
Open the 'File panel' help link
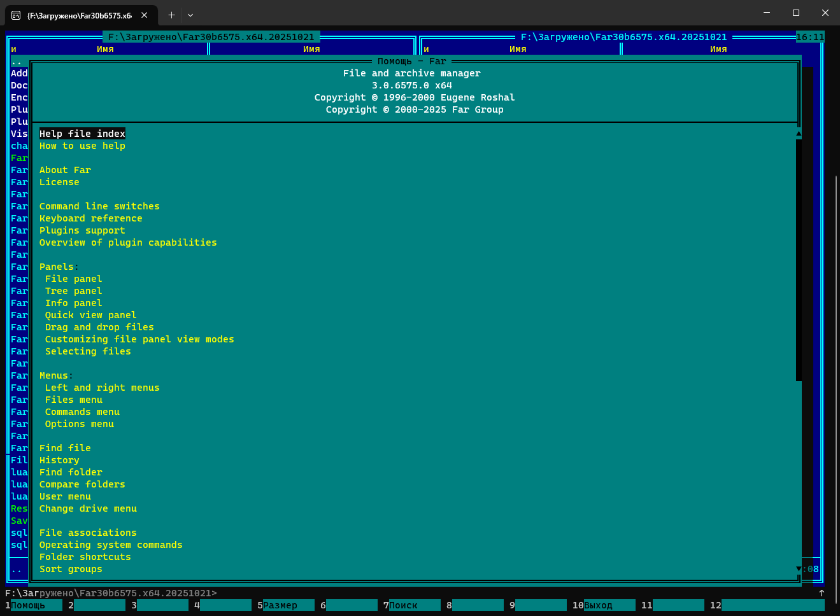(74, 279)
